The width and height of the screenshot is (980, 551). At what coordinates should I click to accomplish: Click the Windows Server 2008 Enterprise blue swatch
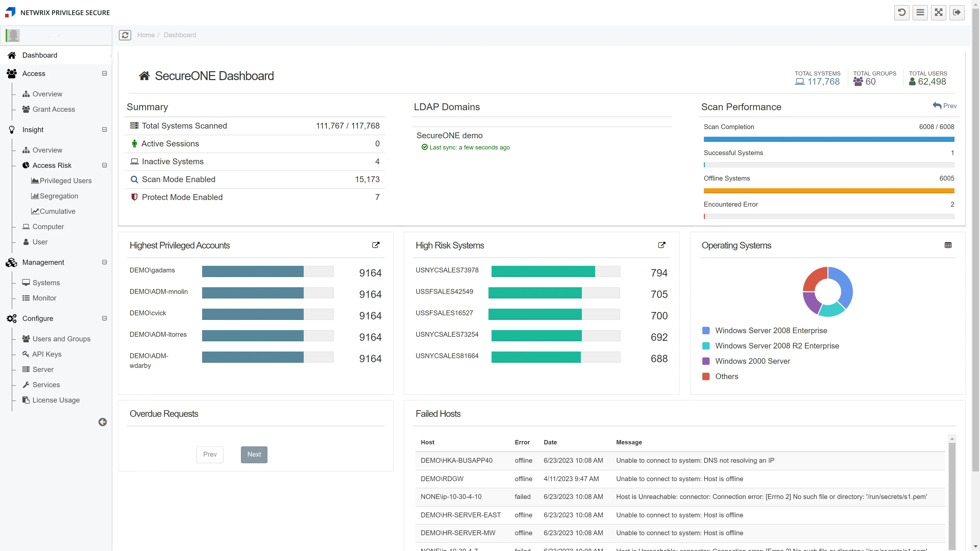[706, 330]
